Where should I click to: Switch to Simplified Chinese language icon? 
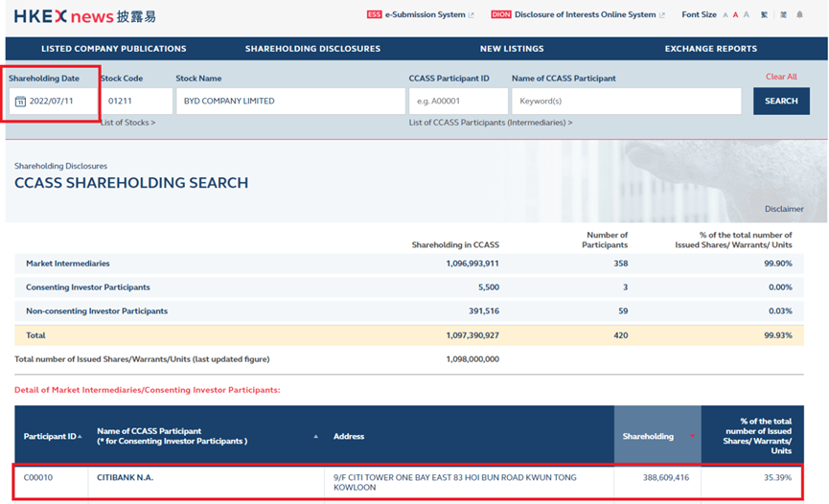coord(782,15)
